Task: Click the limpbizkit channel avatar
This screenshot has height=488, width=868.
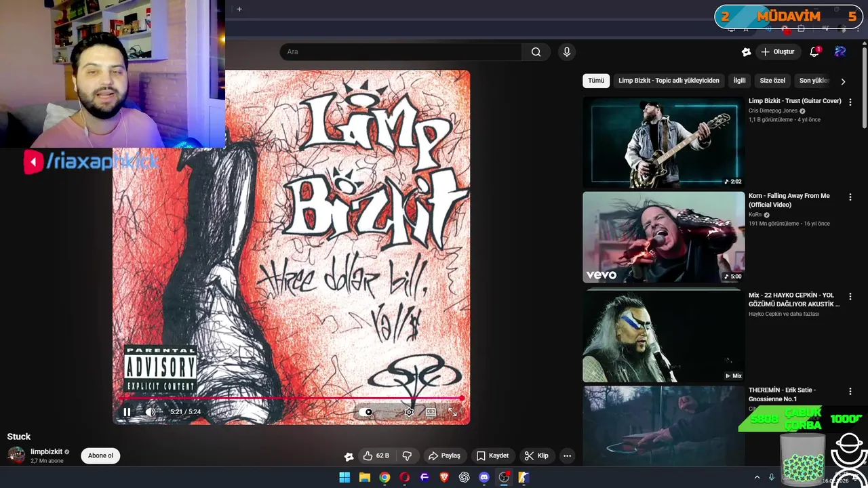Action: 16,455
